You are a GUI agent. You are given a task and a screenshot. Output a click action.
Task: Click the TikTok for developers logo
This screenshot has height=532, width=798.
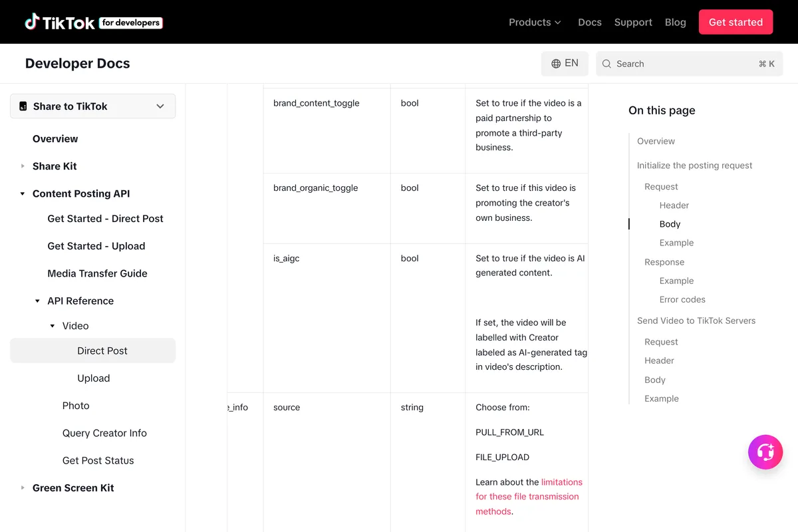tap(94, 22)
